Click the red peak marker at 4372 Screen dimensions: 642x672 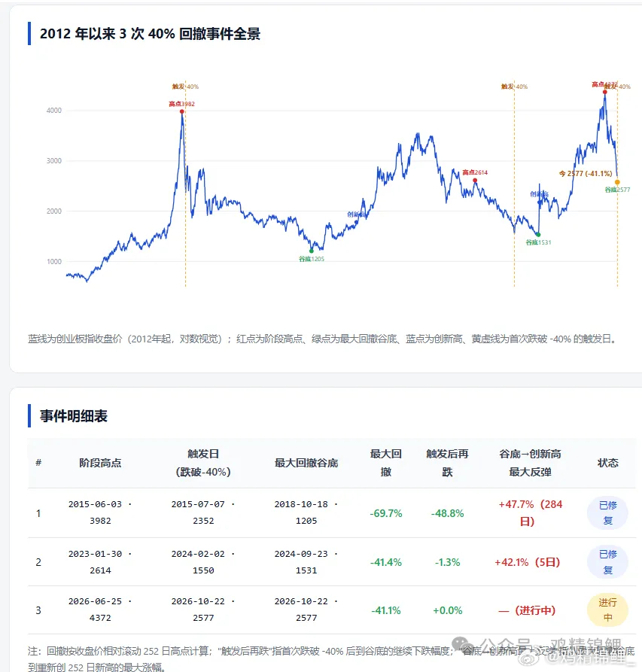click(x=604, y=92)
